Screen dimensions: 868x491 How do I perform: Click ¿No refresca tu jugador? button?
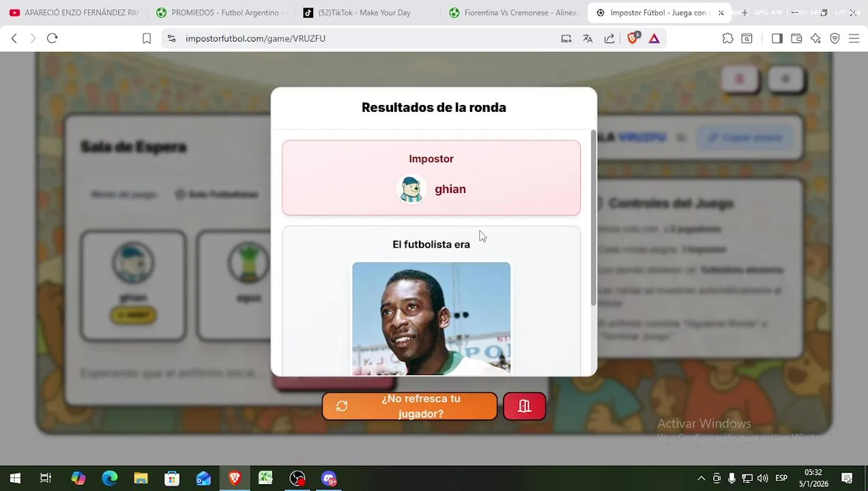409,406
